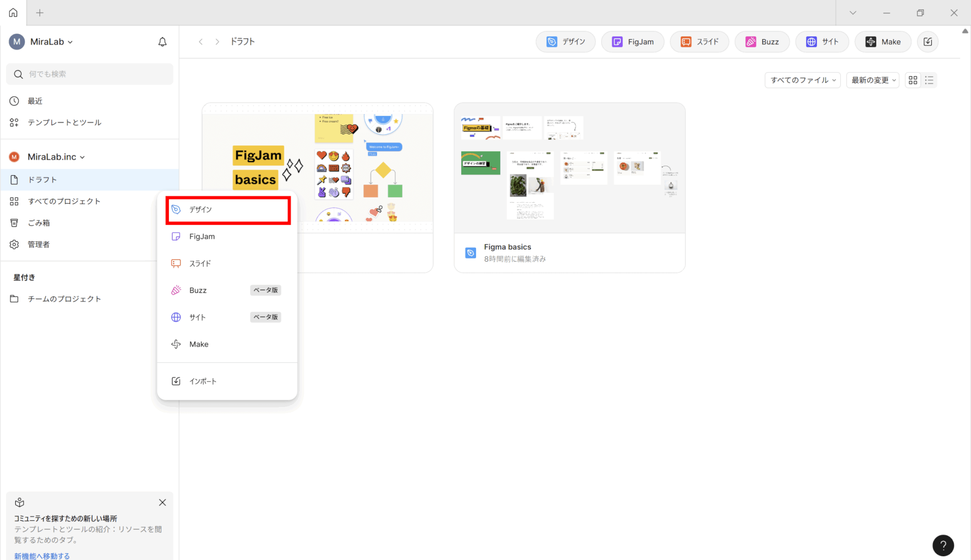Choose FigJam in popup menu
This screenshot has width=971, height=560.
(227, 236)
